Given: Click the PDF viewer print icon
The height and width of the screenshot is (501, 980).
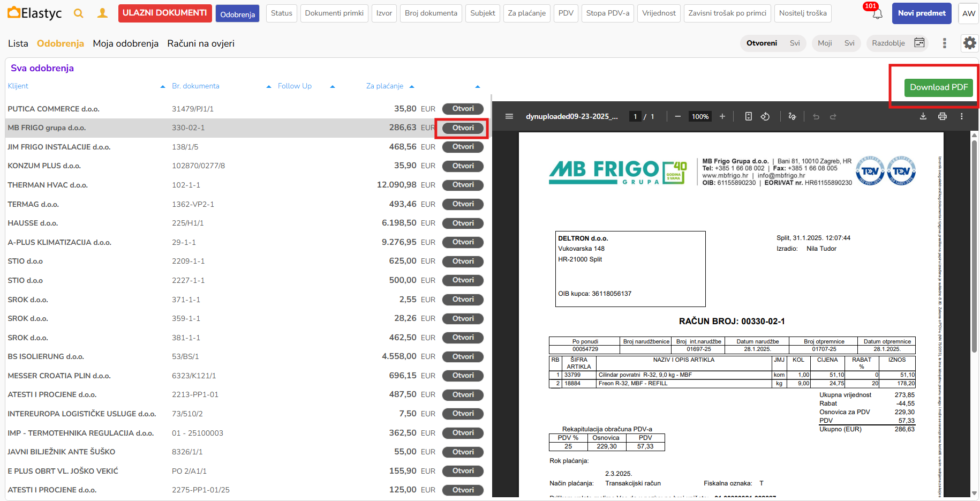Looking at the screenshot, I should (943, 116).
